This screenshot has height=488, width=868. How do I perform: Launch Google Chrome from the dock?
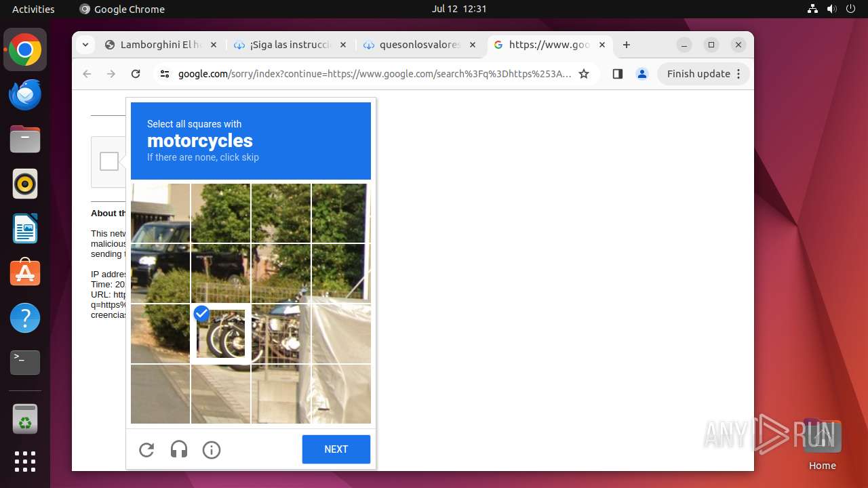pyautogui.click(x=25, y=50)
